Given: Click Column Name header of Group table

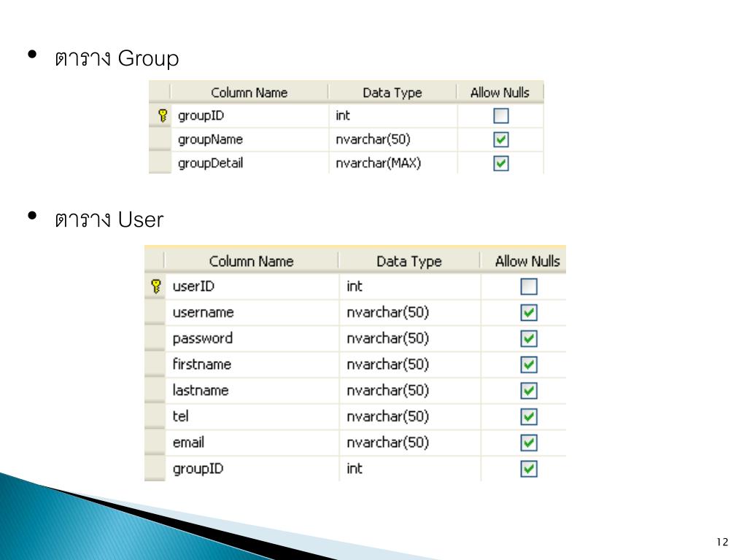Looking at the screenshot, I should (x=249, y=93).
